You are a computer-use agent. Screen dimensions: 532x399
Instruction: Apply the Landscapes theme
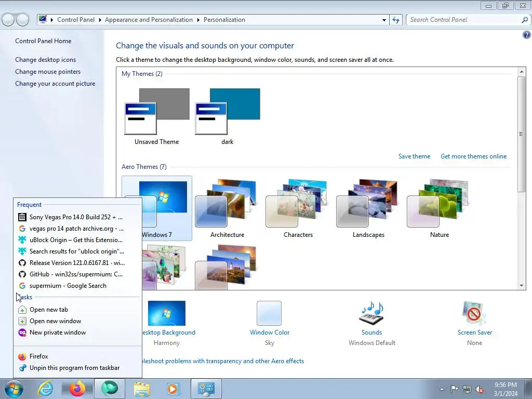368,208
